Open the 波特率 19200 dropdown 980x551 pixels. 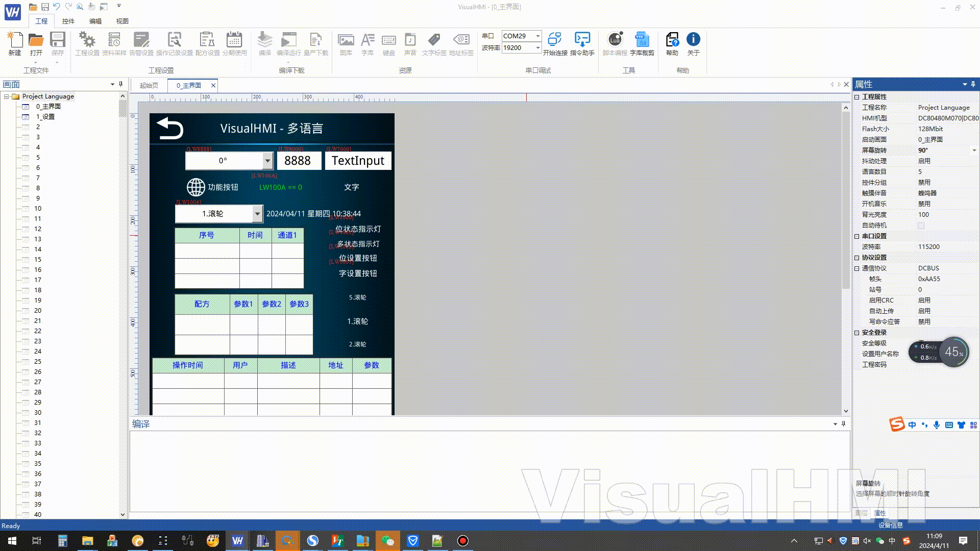[537, 47]
